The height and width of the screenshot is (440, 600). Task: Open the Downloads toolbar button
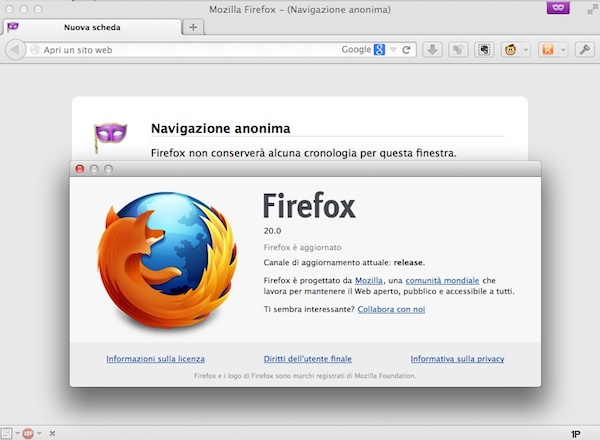[x=432, y=50]
